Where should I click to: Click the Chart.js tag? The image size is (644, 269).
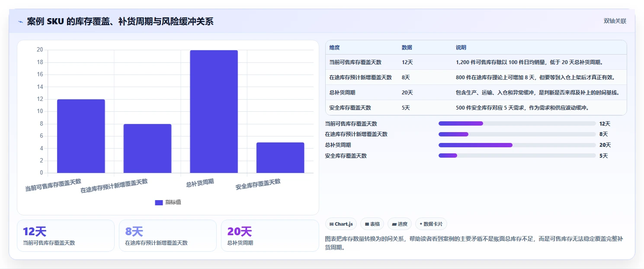coord(341,224)
